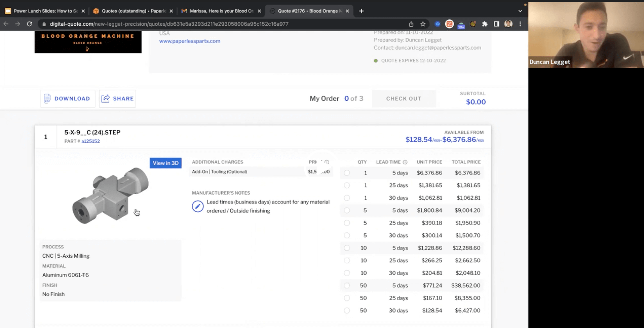Expand the tab search dropdown arrow
The image size is (644, 328).
(x=520, y=11)
